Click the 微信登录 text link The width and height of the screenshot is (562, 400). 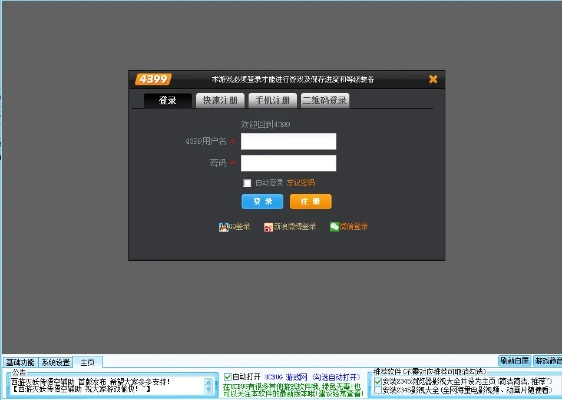[x=354, y=227]
